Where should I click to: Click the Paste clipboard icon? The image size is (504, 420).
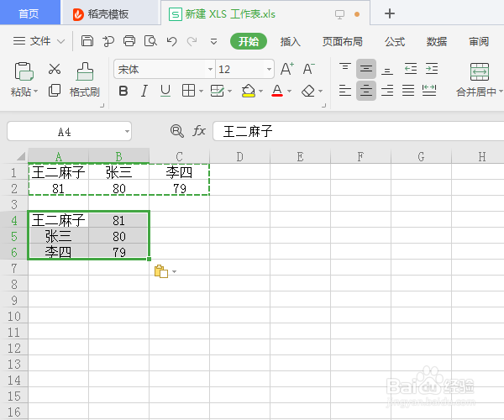24,71
